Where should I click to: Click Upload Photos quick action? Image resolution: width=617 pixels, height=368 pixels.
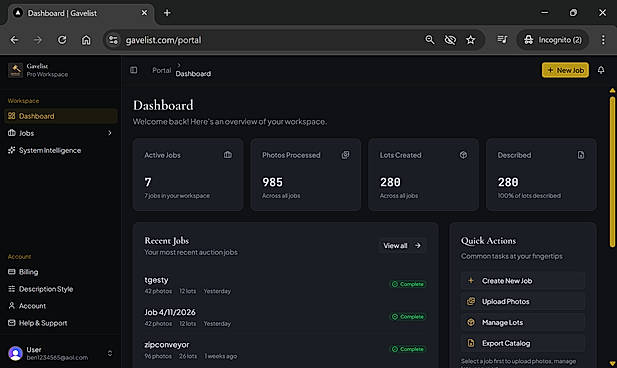click(523, 301)
